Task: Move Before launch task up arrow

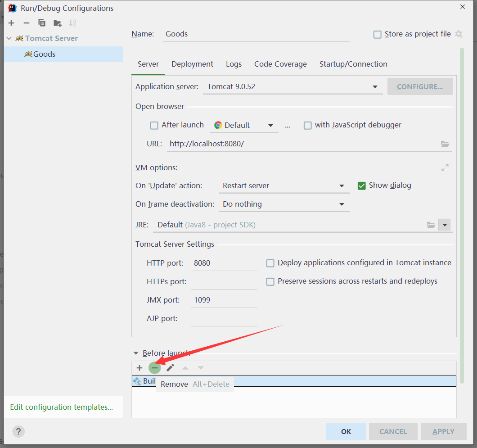Action: pos(185,368)
